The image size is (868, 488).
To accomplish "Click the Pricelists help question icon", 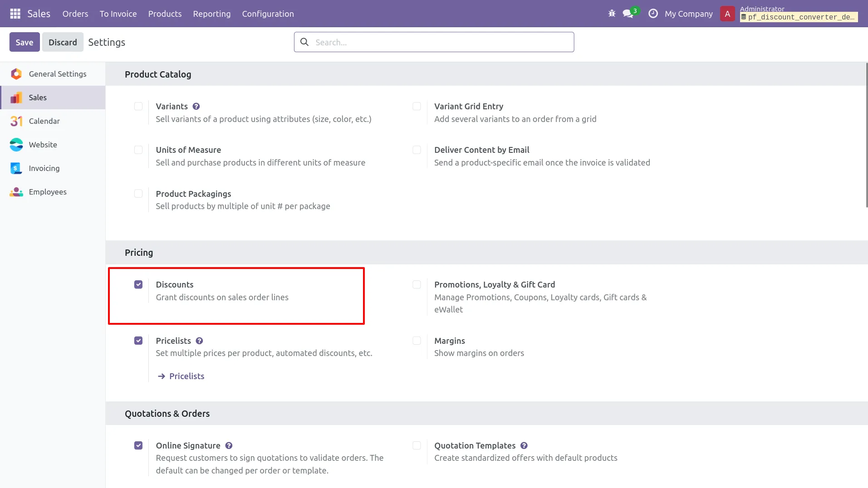I will point(199,341).
